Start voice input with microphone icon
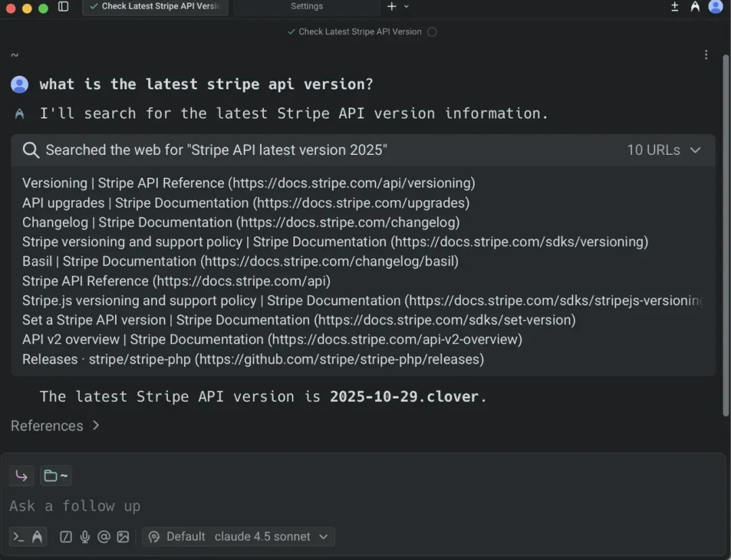The width and height of the screenshot is (731, 560). click(x=85, y=537)
